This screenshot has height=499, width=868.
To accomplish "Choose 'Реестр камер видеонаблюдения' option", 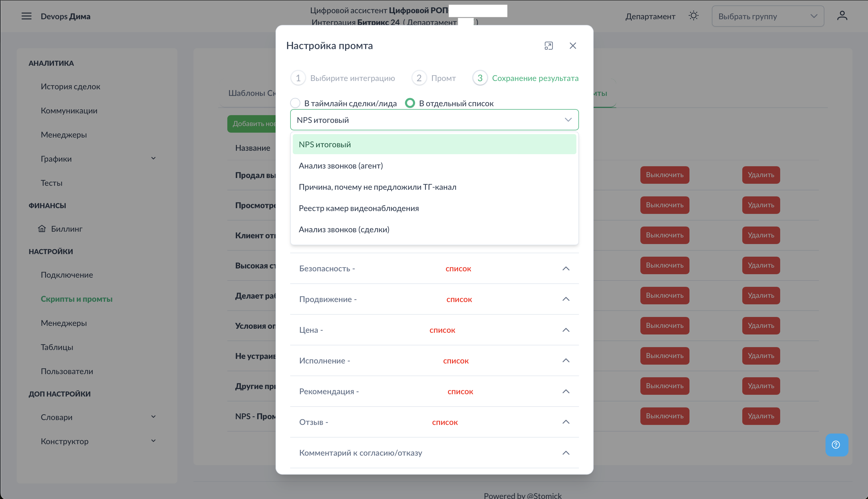I will (x=358, y=208).
